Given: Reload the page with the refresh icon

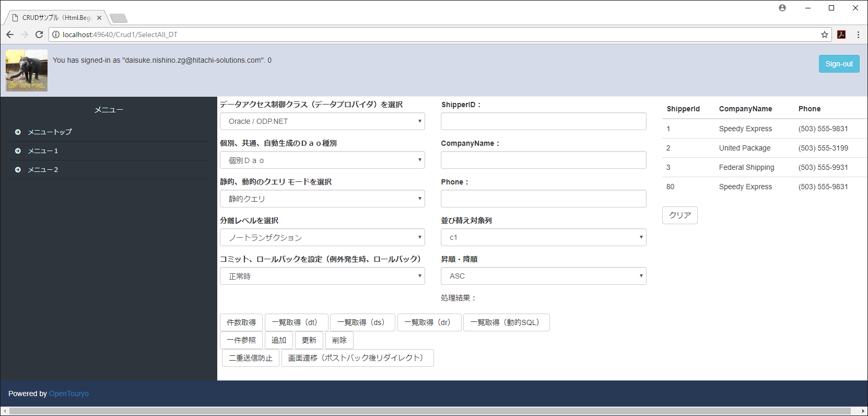Looking at the screenshot, I should coord(39,34).
